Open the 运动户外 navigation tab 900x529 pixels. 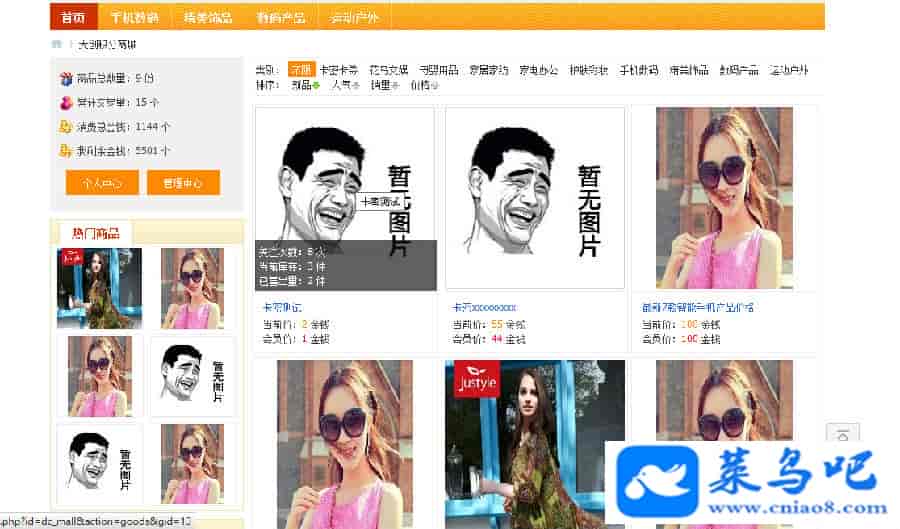click(x=353, y=18)
